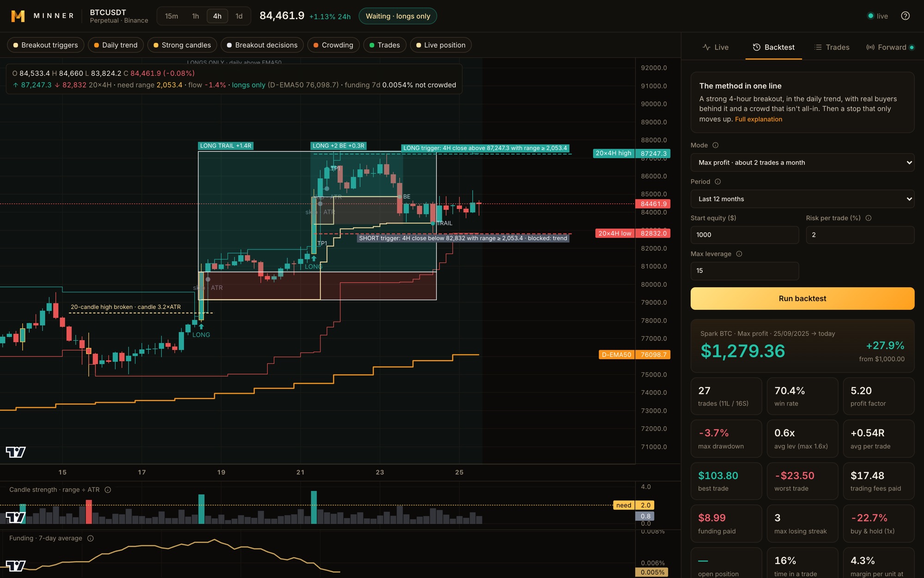Click the TradingView logo on candle strength pane
Viewport: 924px width, 578px height.
tap(16, 517)
